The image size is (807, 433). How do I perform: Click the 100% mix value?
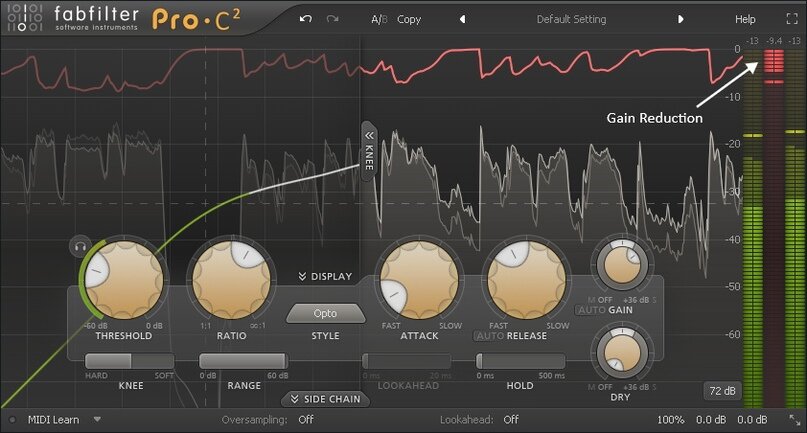(671, 420)
